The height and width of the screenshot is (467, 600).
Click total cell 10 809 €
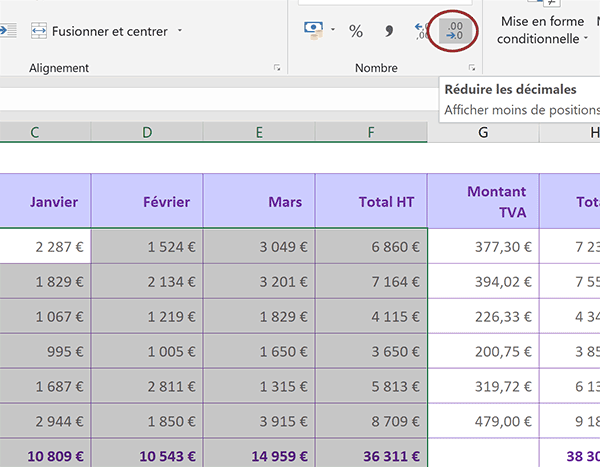click(x=45, y=453)
